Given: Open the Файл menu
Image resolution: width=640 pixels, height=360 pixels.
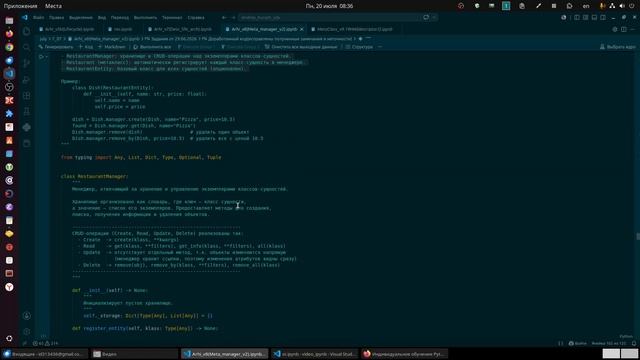Looking at the screenshot, I should pos(39,18).
